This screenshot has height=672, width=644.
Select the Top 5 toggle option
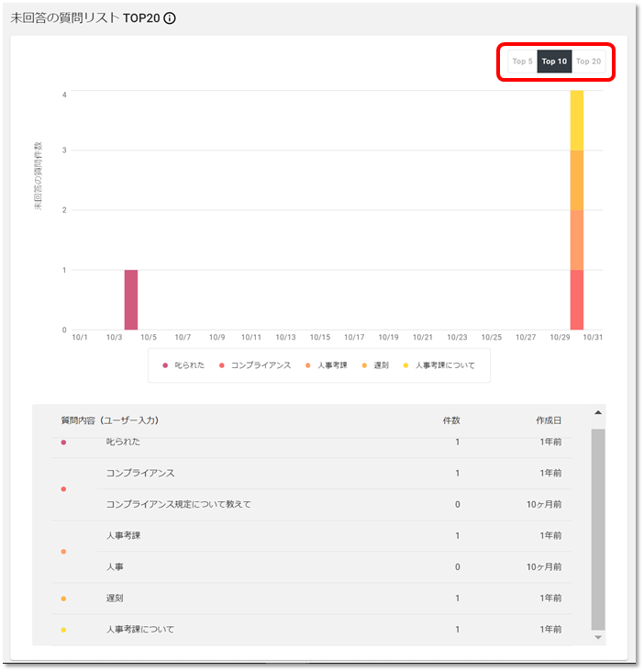522,62
